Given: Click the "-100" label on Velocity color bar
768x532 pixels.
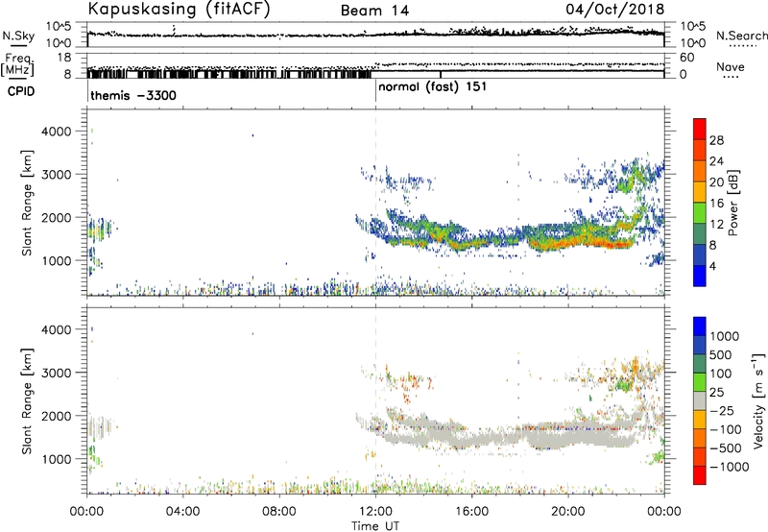Looking at the screenshot, I should [726, 429].
